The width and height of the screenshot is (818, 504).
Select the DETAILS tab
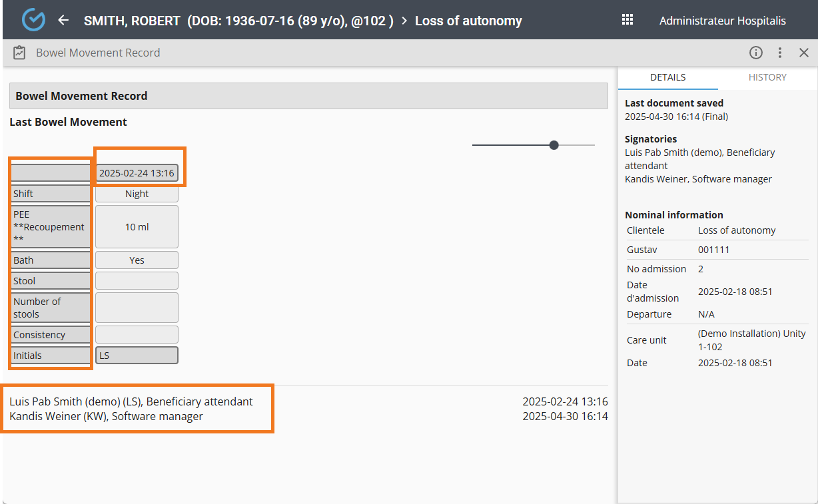point(667,77)
